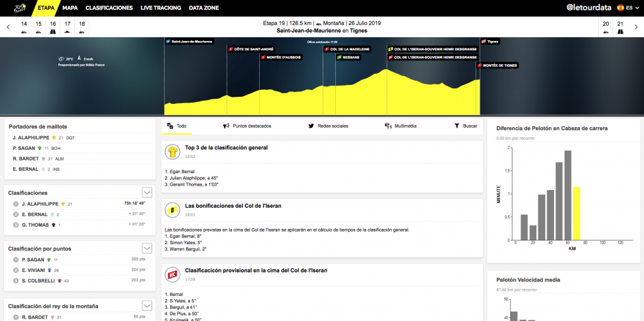Click the Tignes finish marker
Viewport: 644px width, 321px height.
pyautogui.click(x=491, y=42)
